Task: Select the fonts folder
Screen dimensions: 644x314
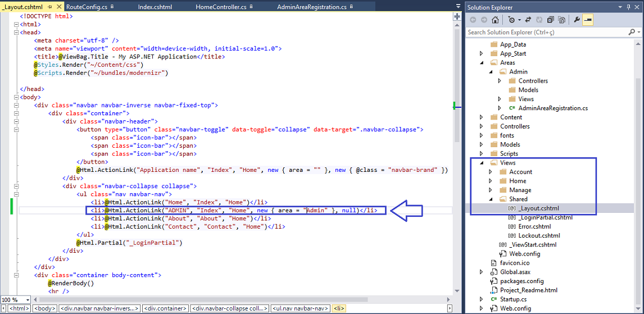Action: click(x=507, y=135)
